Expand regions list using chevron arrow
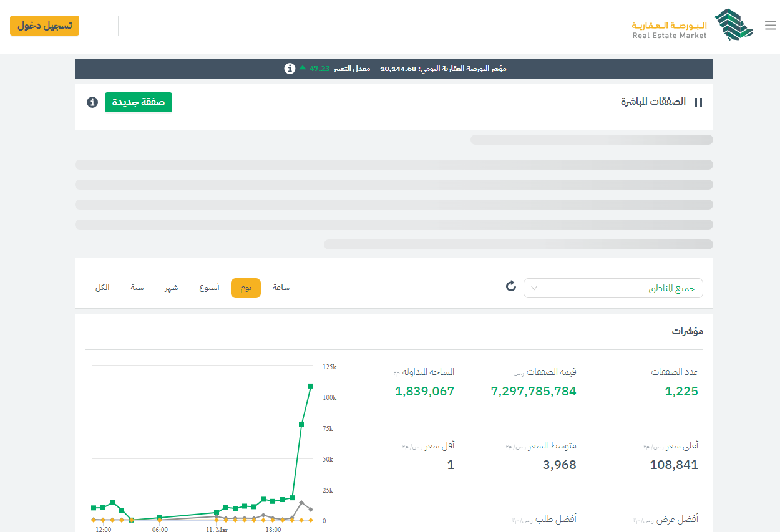Image resolution: width=780 pixels, height=532 pixels. 534,288
